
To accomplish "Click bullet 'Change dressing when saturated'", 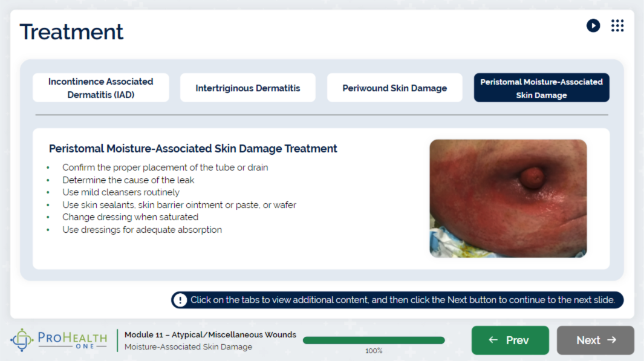I will click(130, 217).
